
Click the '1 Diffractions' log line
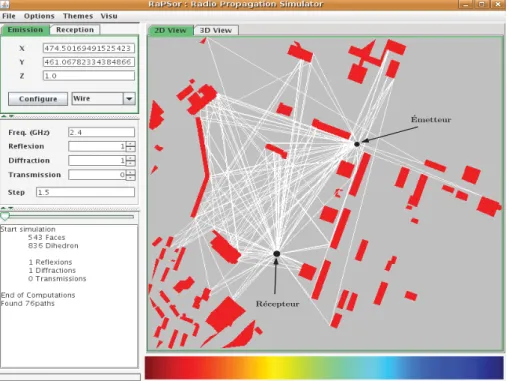click(x=52, y=270)
